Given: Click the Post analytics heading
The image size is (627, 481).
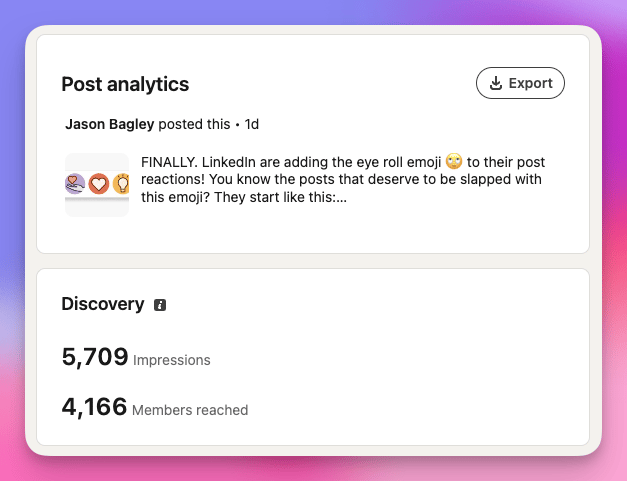Looking at the screenshot, I should (x=125, y=84).
